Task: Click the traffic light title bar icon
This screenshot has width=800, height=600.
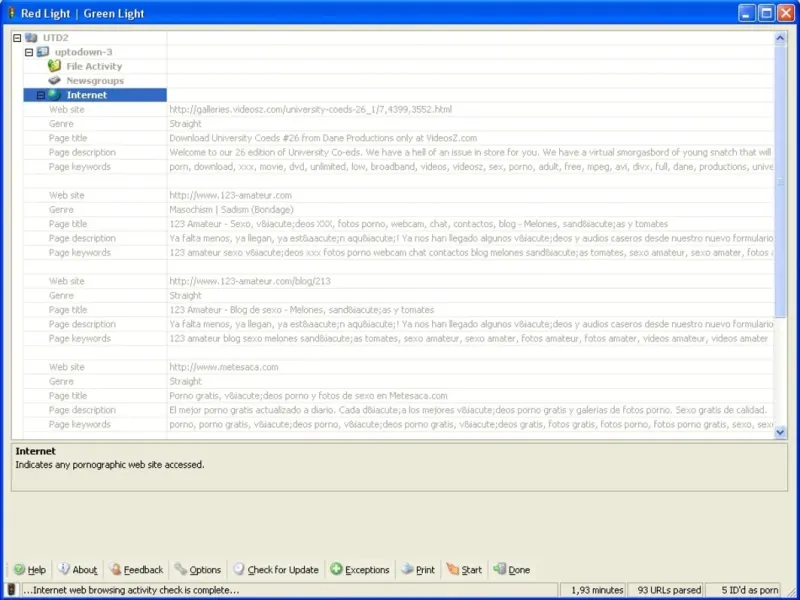Action: [11, 13]
